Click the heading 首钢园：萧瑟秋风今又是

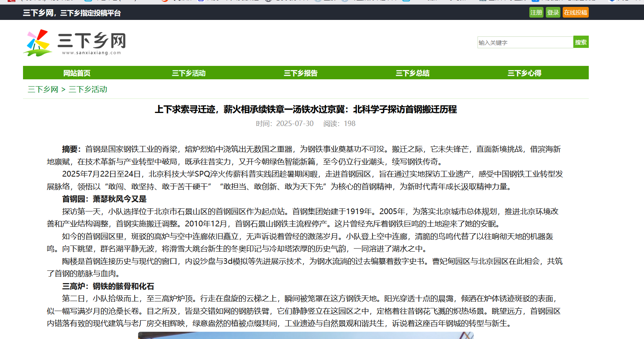(104, 199)
